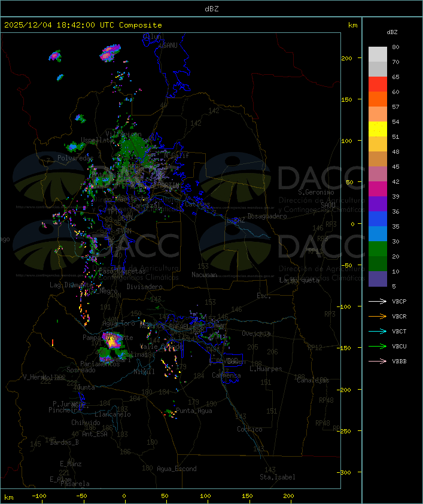Viewport: 423px width, 504px height.
Task: Pick the magenta 39-42 dBZ swatch
Action: (378, 189)
